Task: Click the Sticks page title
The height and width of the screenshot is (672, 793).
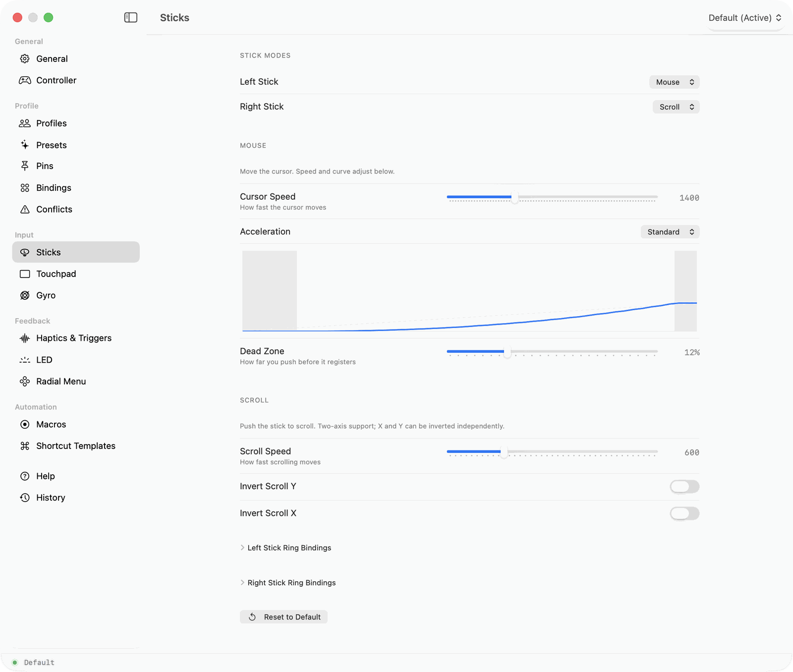Action: pos(174,18)
